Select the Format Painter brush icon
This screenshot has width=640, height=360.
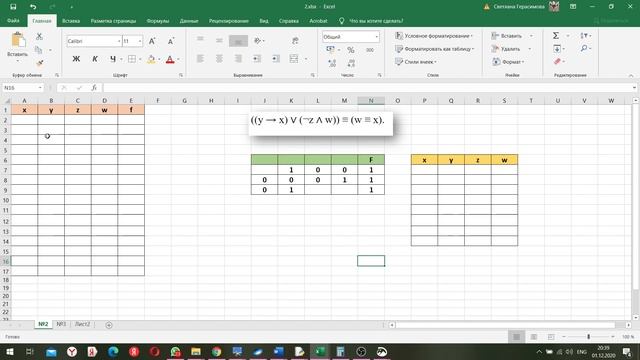pyautogui.click(x=40, y=63)
